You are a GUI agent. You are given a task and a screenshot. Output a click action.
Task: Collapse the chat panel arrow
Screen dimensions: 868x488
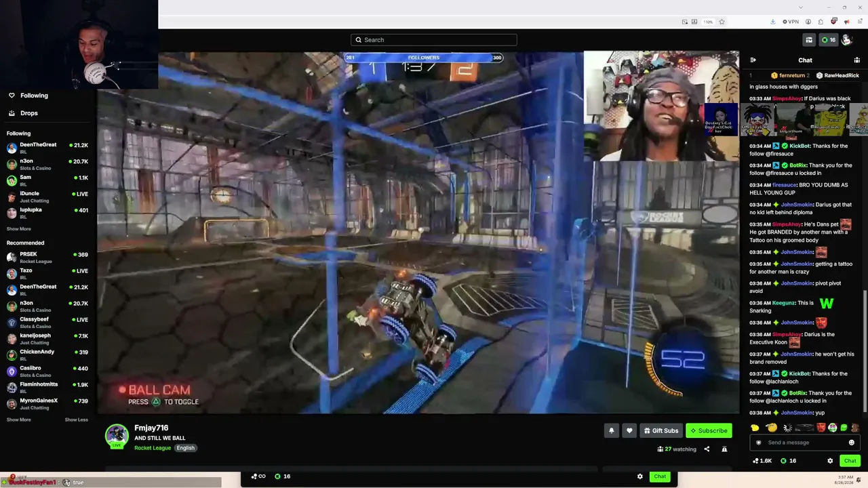(x=753, y=60)
